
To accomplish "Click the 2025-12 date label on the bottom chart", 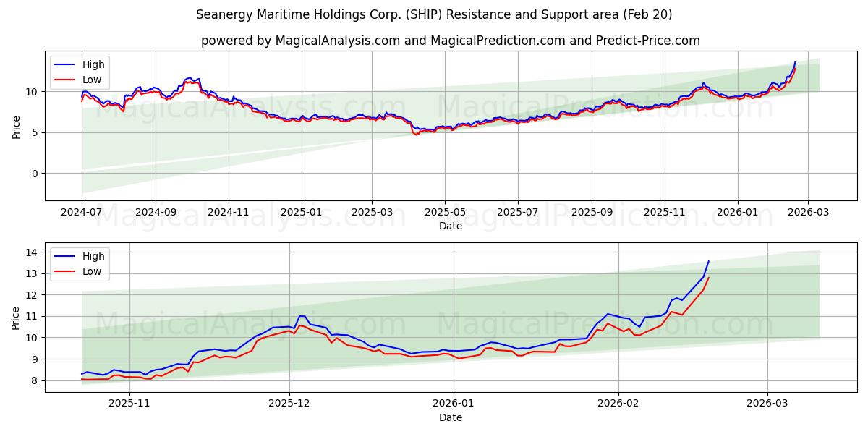I will click(x=289, y=405).
